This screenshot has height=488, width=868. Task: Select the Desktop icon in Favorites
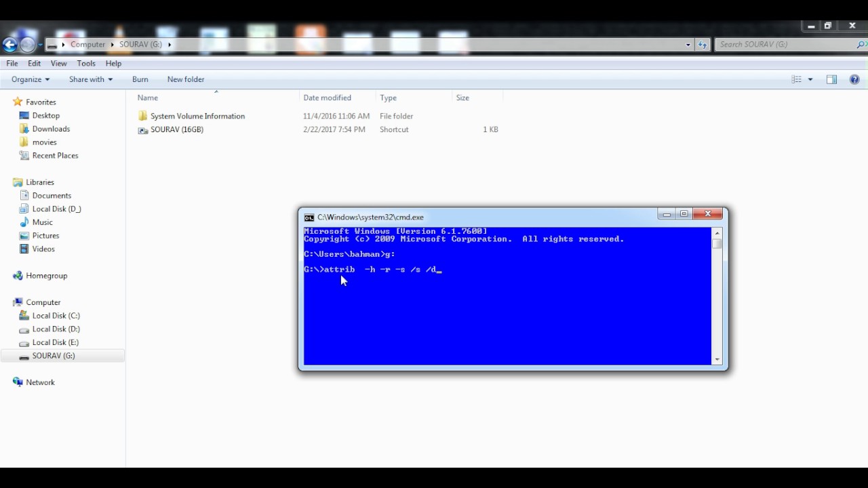click(24, 115)
